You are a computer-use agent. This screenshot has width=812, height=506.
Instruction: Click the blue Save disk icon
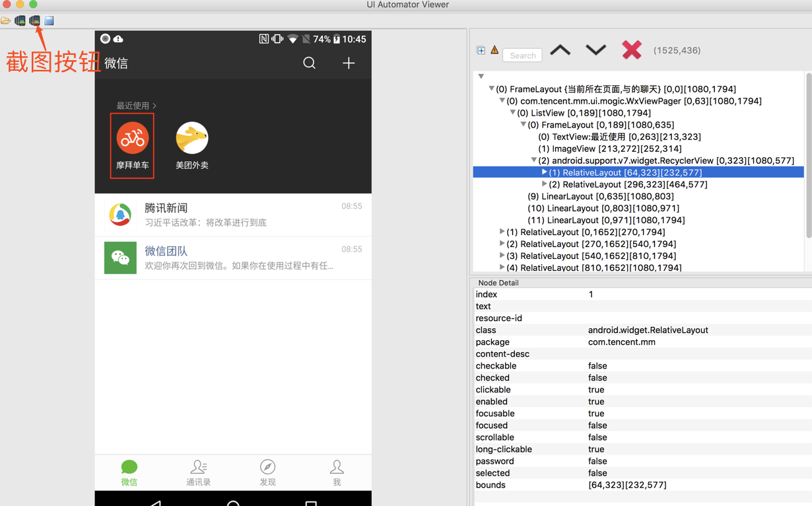point(50,21)
